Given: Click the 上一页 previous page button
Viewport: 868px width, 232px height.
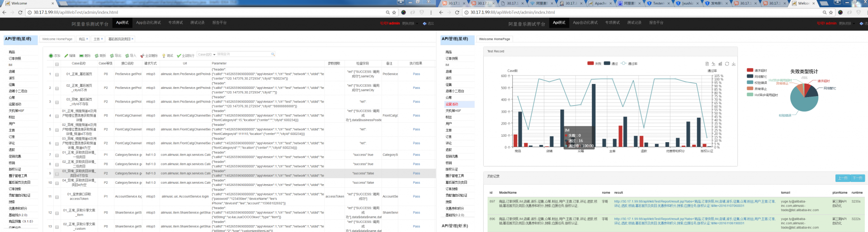Looking at the screenshot, I should tap(843, 178).
